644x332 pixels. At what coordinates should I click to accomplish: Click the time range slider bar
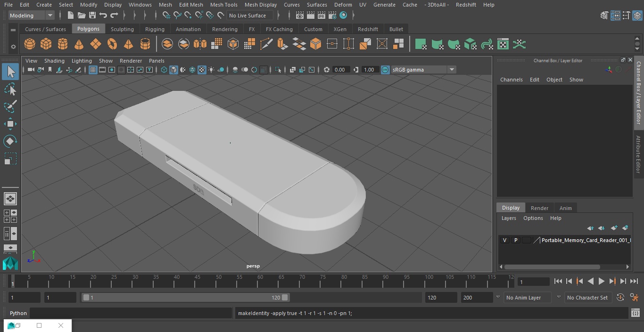click(185, 298)
